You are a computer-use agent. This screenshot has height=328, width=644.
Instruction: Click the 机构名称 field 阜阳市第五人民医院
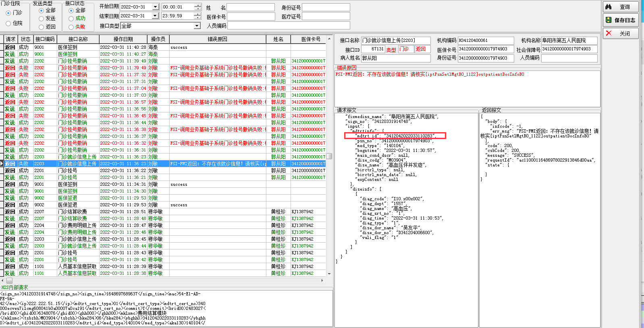point(569,40)
